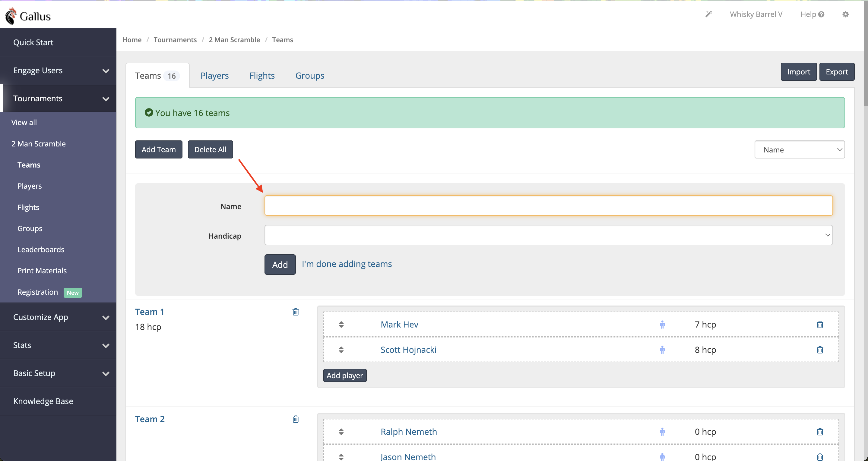Click reorder handle for Scott Hojnacki

coord(341,350)
